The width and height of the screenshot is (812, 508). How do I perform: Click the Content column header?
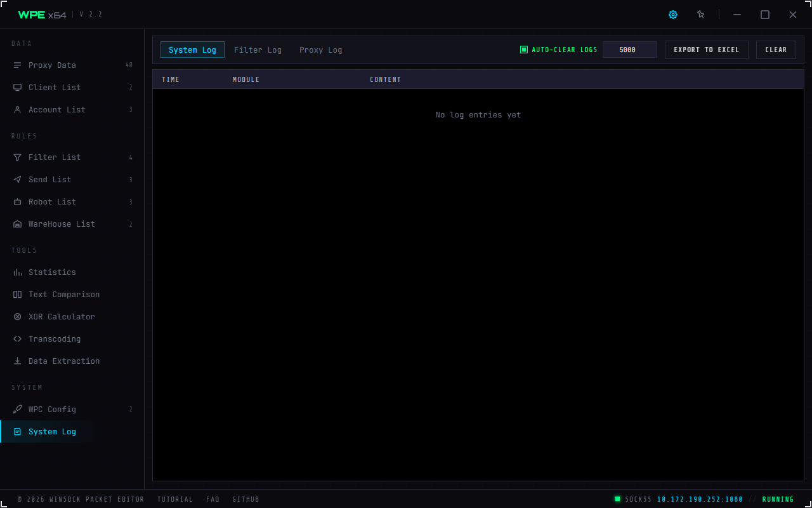click(x=386, y=79)
